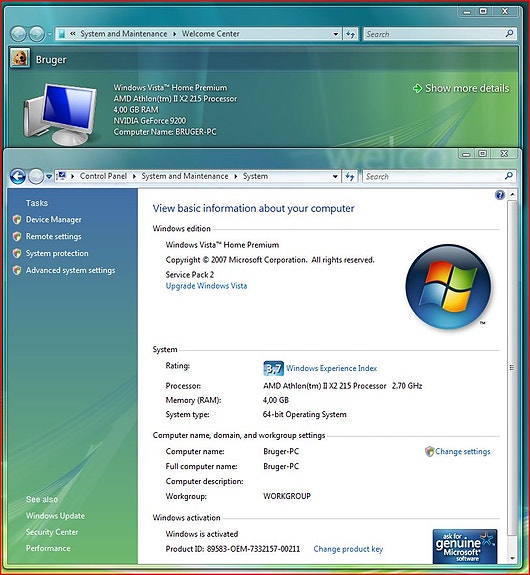
Task: Click the search magnifier in the System window
Action: 508,176
